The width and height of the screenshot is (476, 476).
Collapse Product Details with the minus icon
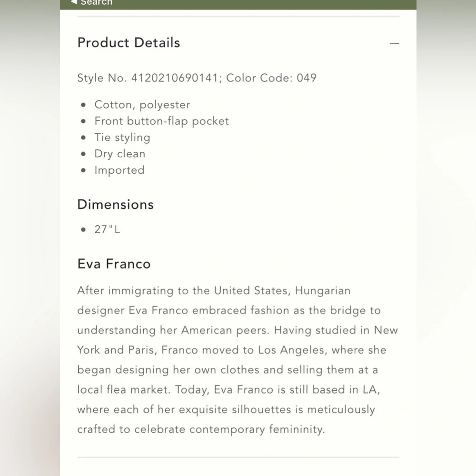[394, 43]
